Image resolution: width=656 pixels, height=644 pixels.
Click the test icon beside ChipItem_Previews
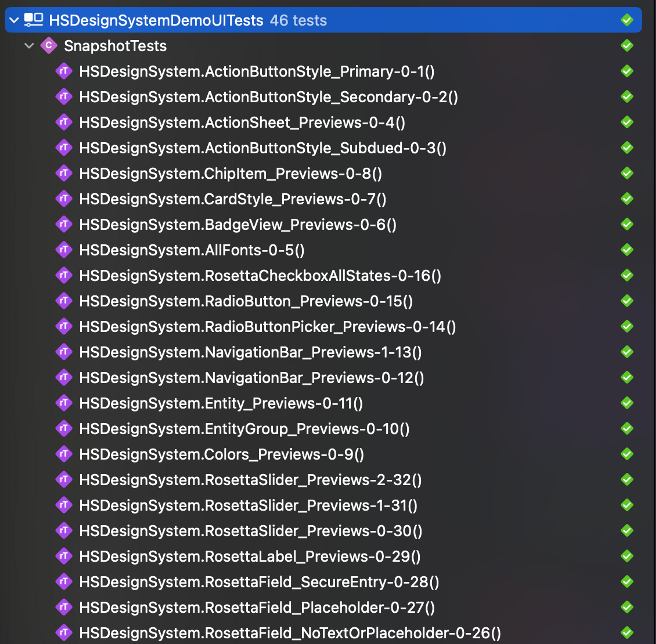pos(64,173)
